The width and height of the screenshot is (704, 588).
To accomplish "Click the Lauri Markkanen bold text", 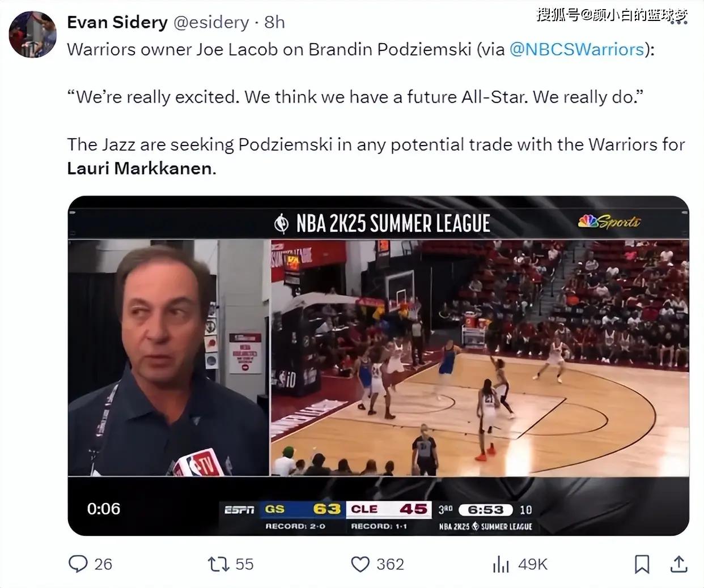I will (x=140, y=168).
